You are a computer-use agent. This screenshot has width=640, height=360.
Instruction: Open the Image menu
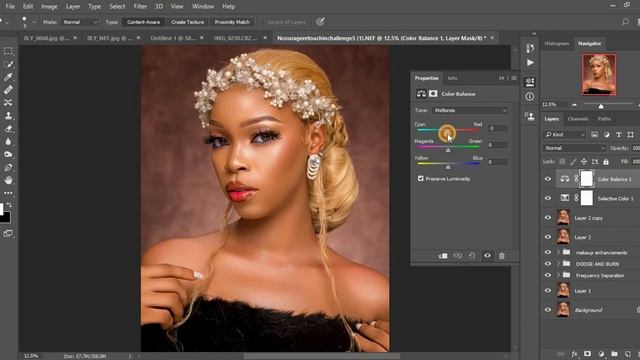click(x=49, y=7)
